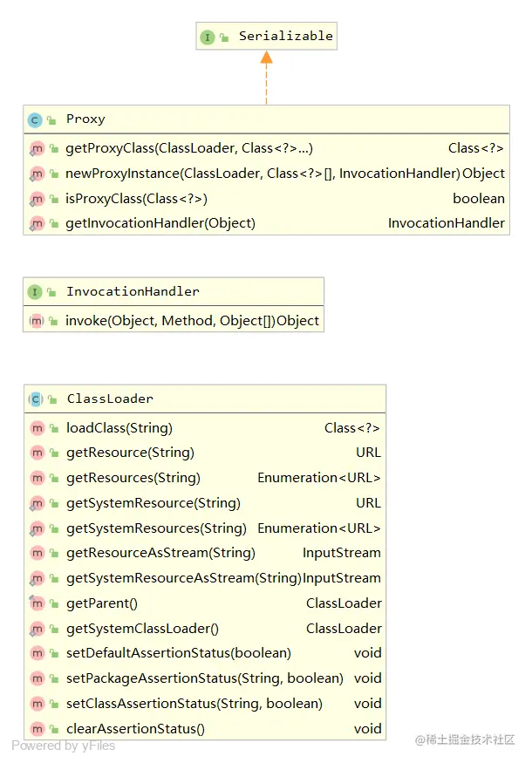The image size is (532, 763).
Task: Click the ClassLoader abstract class icon
Action: [x=36, y=399]
